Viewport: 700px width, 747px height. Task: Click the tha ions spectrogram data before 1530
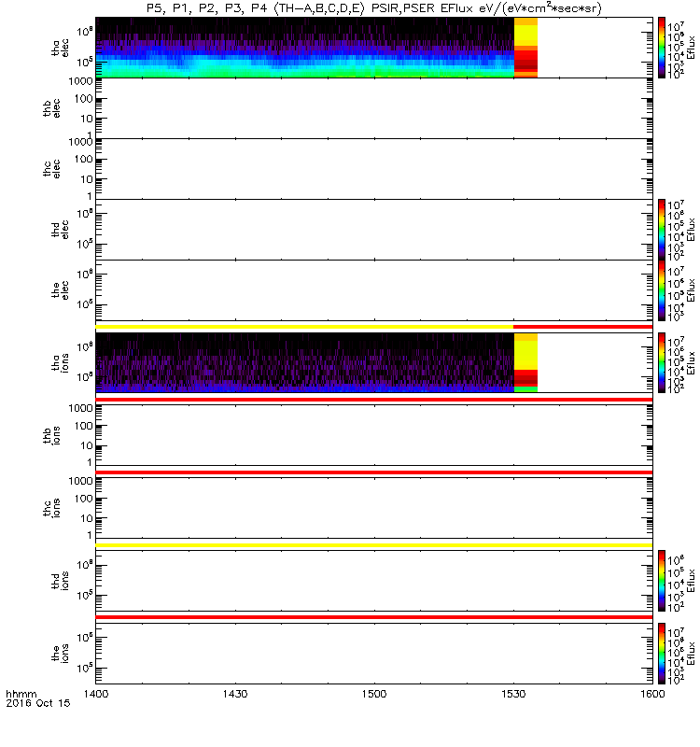tap(305, 362)
